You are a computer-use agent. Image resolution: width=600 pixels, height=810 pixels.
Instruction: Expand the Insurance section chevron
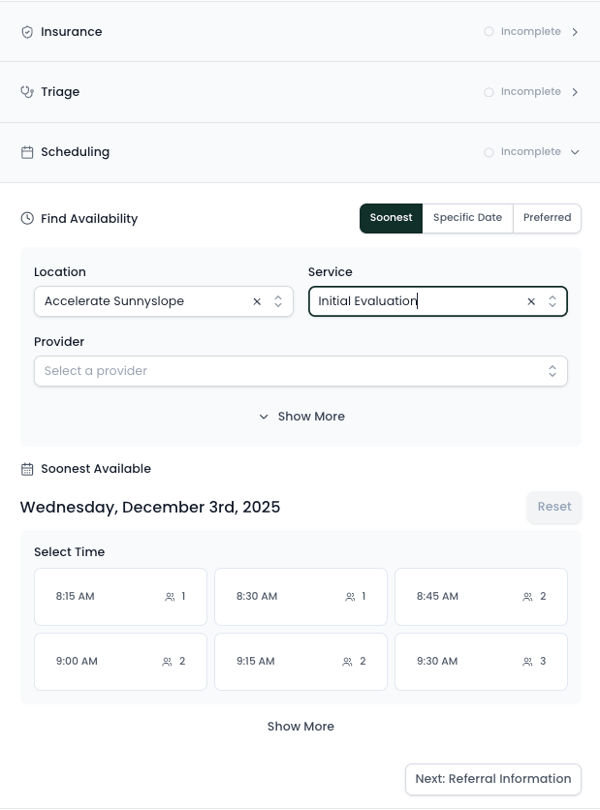tap(575, 32)
